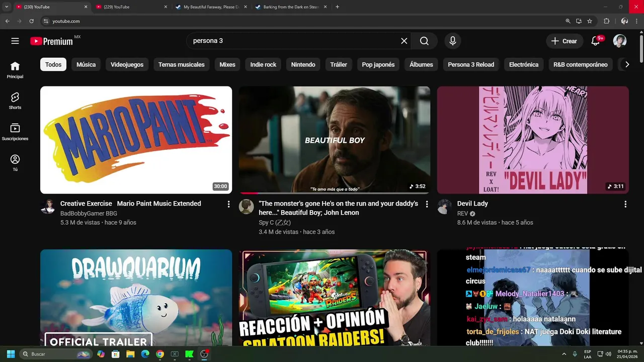Open Windows Start menu
The height and width of the screenshot is (362, 644).
[11, 354]
